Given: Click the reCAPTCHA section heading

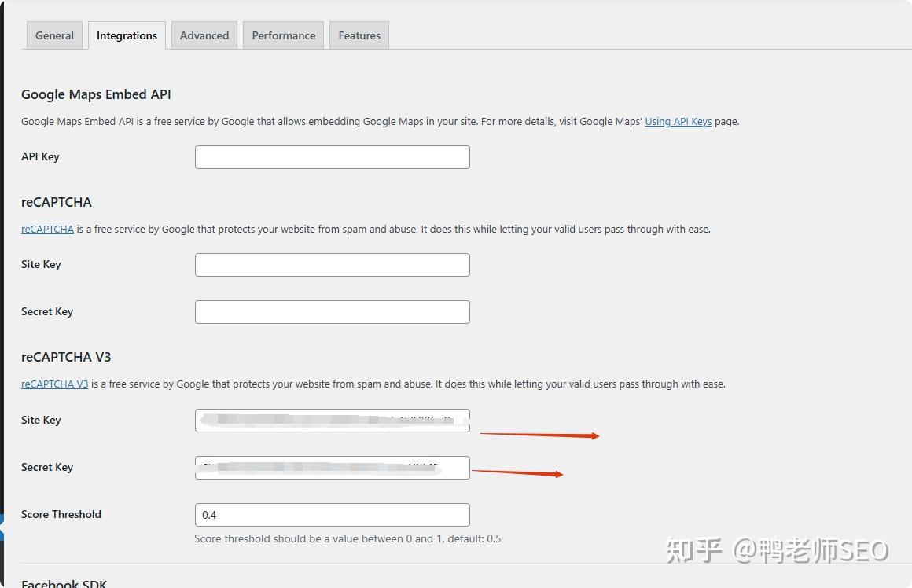Looking at the screenshot, I should [57, 202].
